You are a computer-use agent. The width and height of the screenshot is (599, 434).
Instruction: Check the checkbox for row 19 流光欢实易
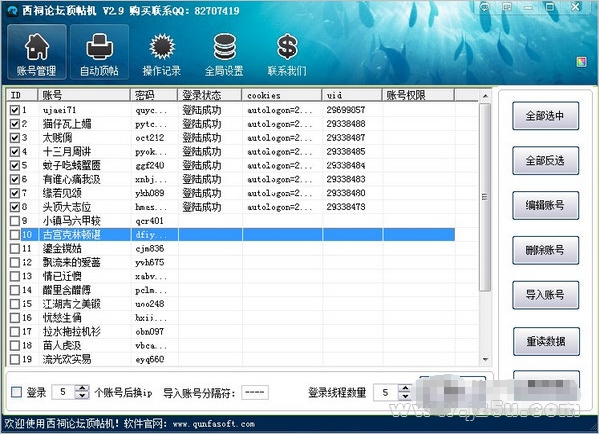point(15,359)
